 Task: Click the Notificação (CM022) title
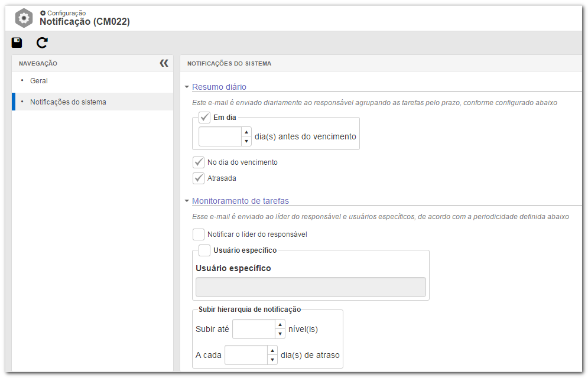[x=85, y=22]
